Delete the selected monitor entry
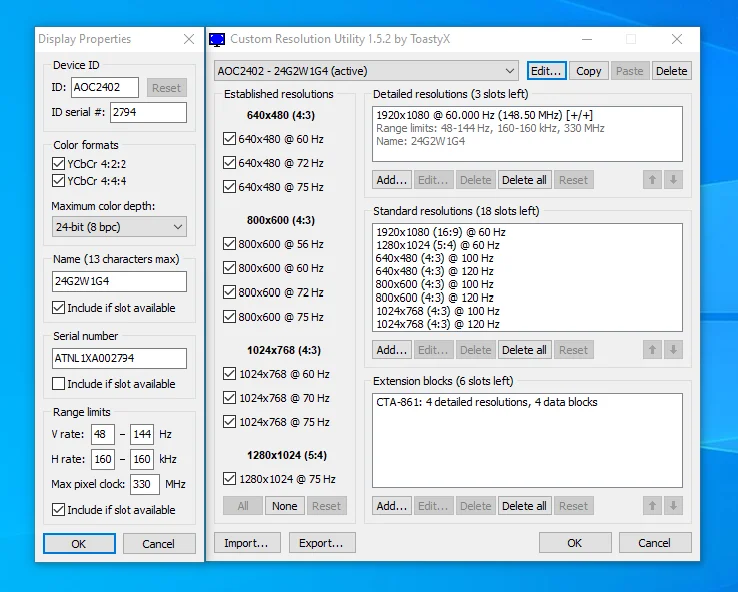 click(x=672, y=71)
